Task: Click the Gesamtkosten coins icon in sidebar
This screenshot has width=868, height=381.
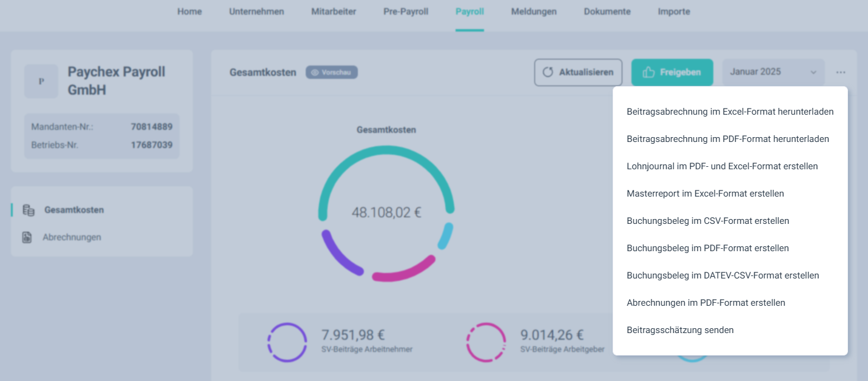Action: [x=28, y=210]
